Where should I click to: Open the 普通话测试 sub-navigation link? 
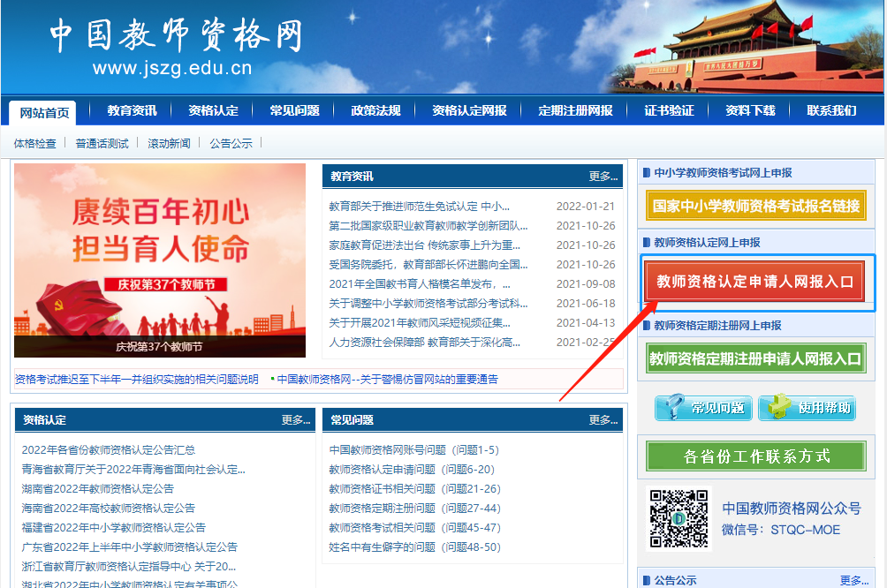tap(102, 144)
